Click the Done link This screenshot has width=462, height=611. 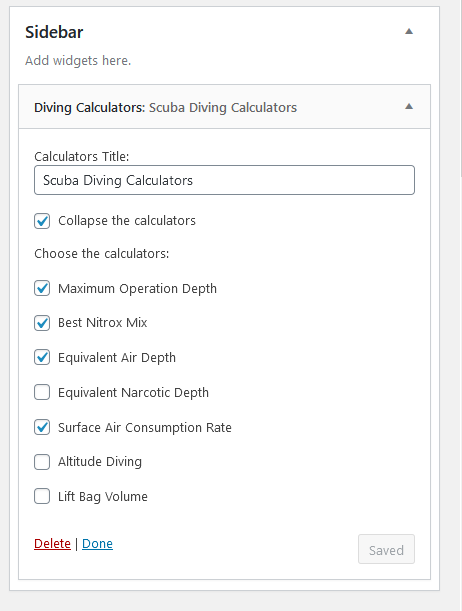pos(97,544)
